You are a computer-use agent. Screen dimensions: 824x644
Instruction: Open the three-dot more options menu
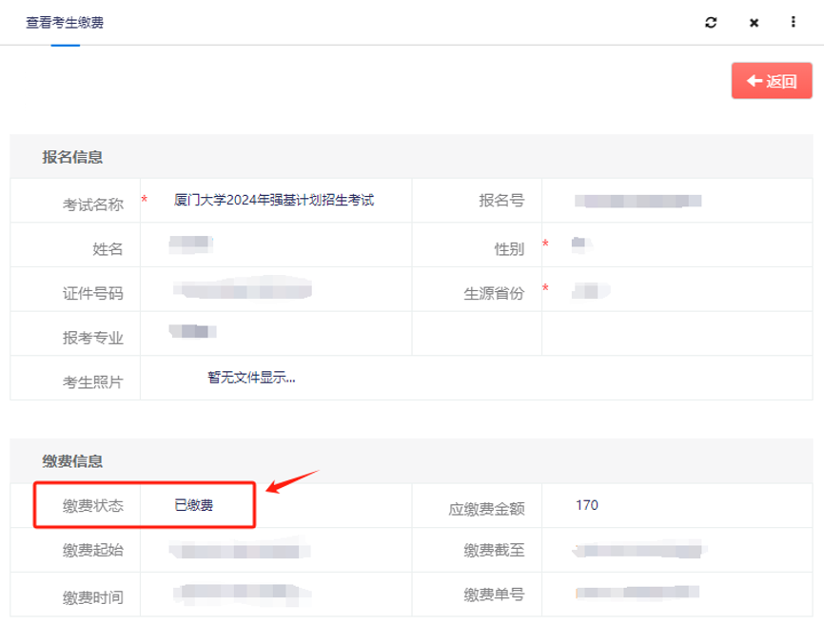[794, 22]
